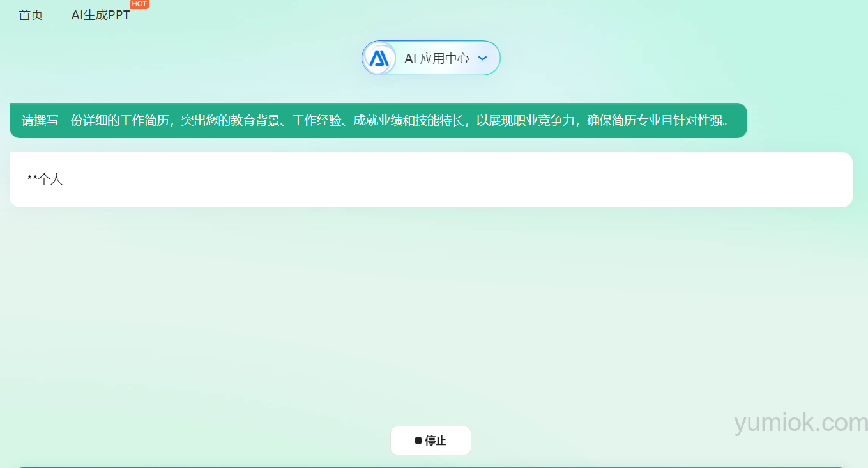Expand the AI 应用中心 dropdown arrow
This screenshot has width=868, height=468.
pyautogui.click(x=482, y=58)
